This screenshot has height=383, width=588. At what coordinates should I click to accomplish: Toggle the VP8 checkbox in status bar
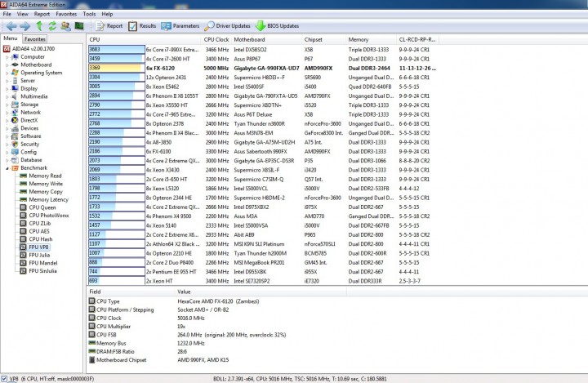coord(4,378)
